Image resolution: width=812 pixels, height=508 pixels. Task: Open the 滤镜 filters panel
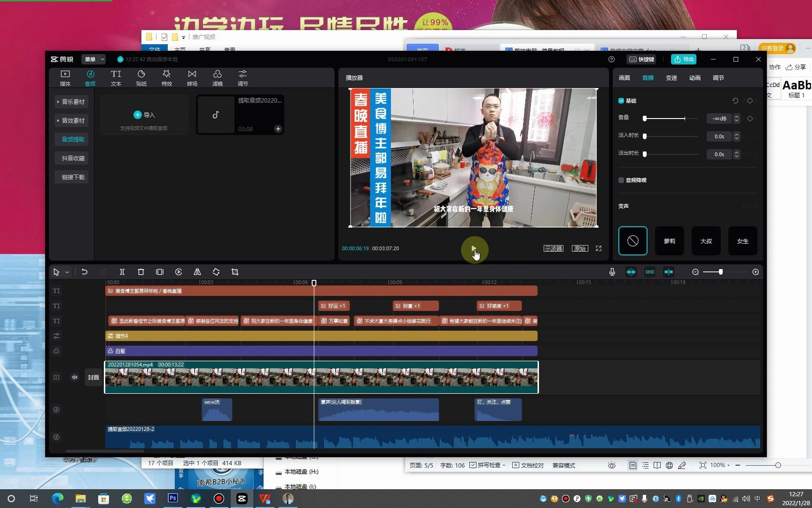click(x=217, y=78)
